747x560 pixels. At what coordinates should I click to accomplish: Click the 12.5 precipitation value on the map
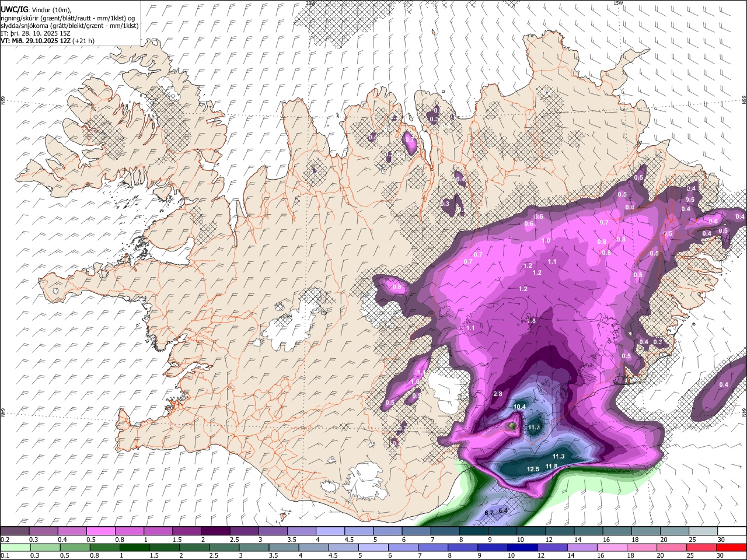pos(533,469)
